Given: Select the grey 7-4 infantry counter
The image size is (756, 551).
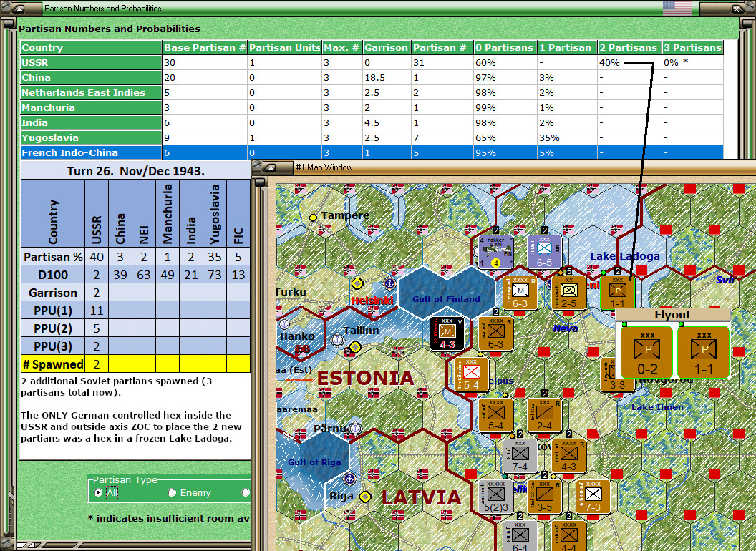Looking at the screenshot, I should 520,456.
